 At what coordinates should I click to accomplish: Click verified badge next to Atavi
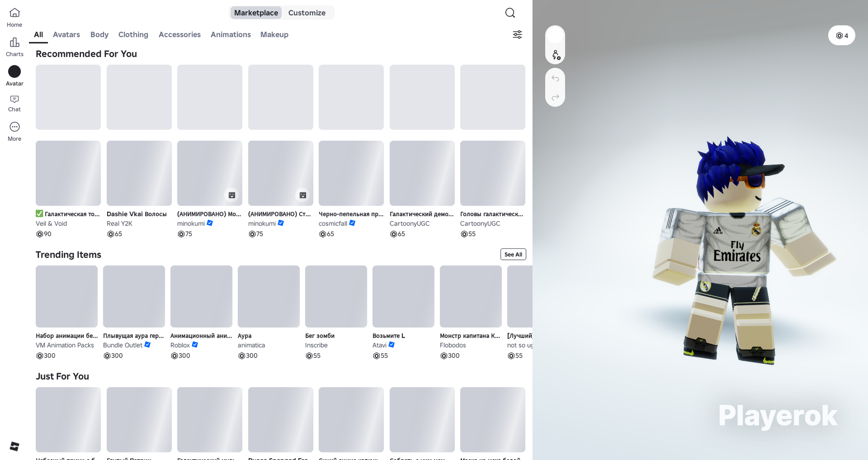click(392, 345)
